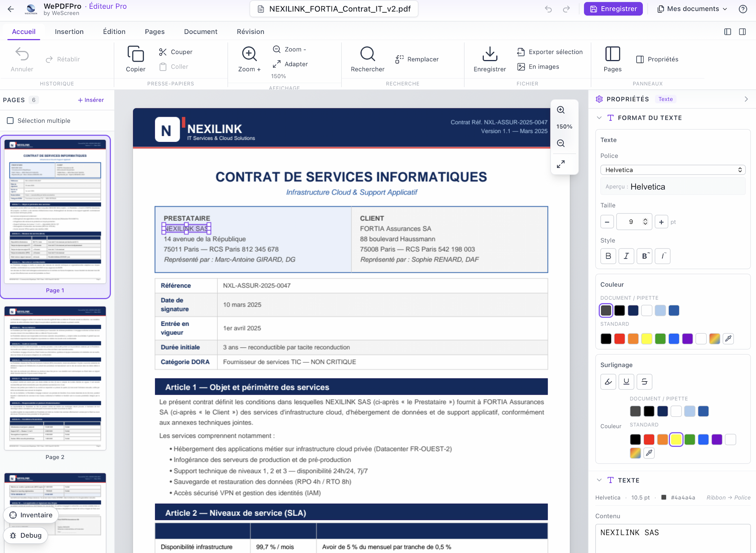Screen dimensions: 756x553
Task: Click the Copier clipboard icon
Action: [x=135, y=54]
